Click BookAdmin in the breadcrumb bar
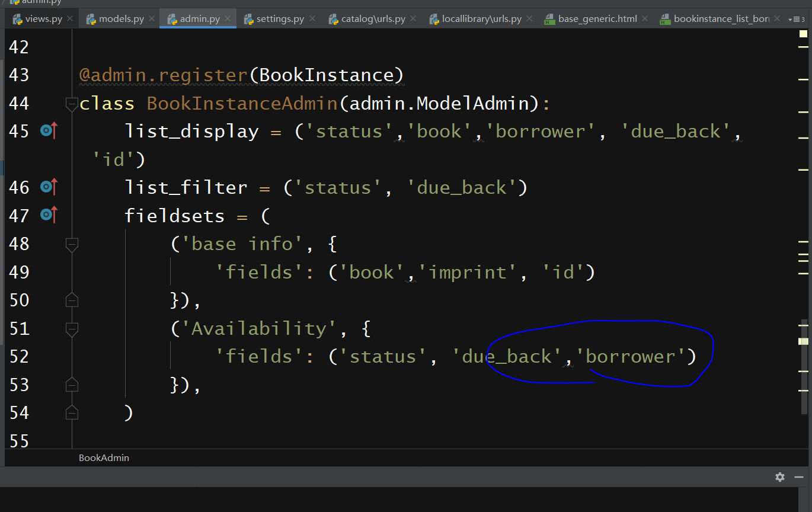The width and height of the screenshot is (812, 512). tap(104, 457)
